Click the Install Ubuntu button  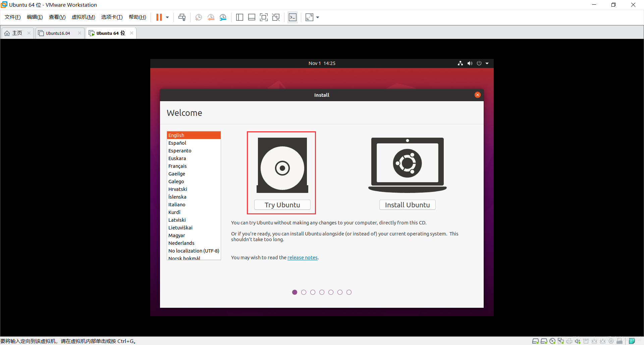[x=407, y=205]
